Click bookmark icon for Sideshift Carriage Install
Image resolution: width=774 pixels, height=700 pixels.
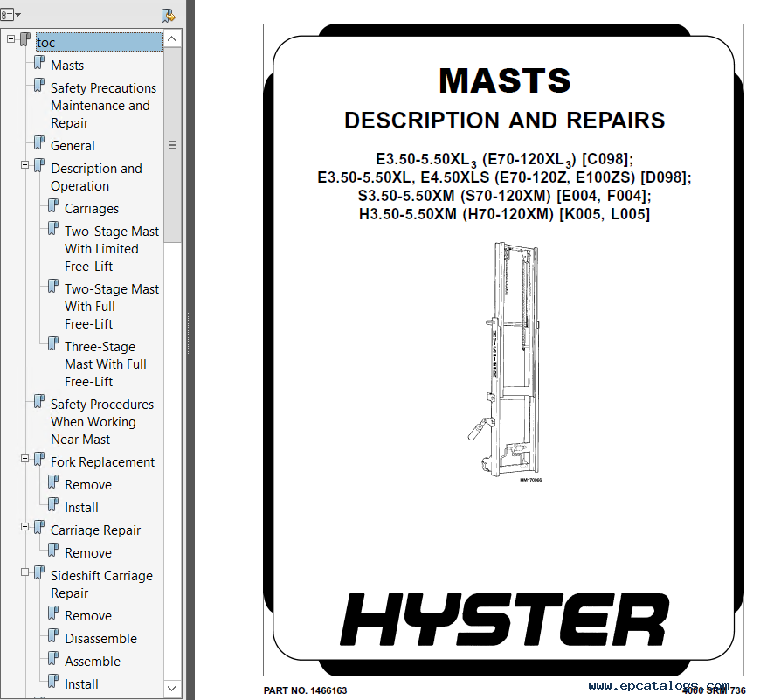click(x=52, y=683)
